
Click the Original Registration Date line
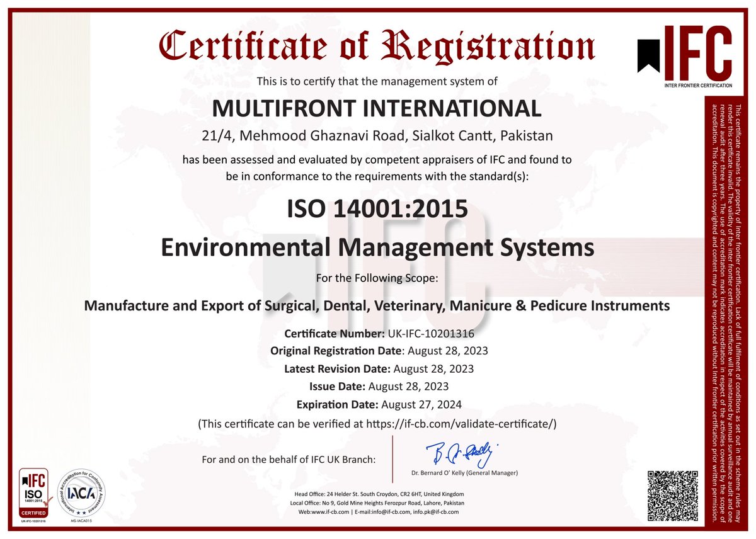click(379, 351)
